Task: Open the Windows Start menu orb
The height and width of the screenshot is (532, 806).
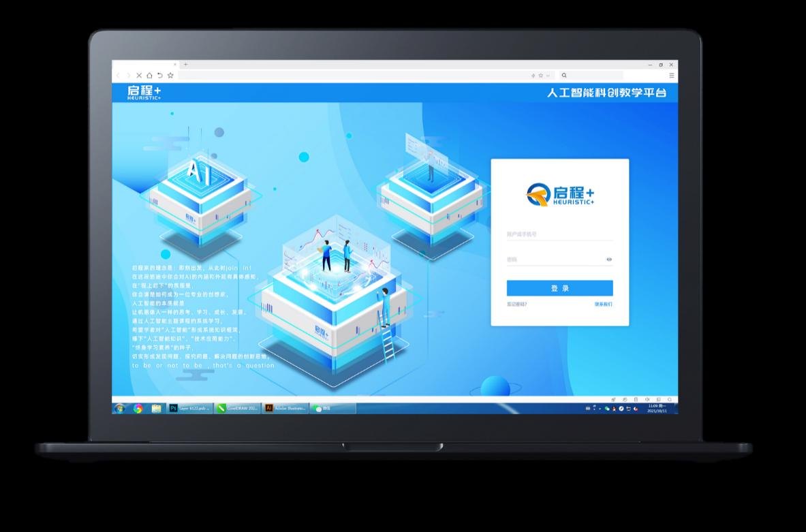Action: (120, 409)
